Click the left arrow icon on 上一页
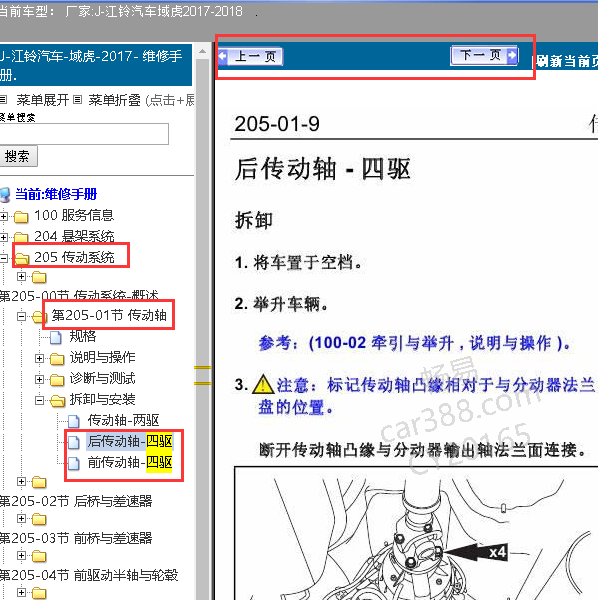 [x=223, y=57]
